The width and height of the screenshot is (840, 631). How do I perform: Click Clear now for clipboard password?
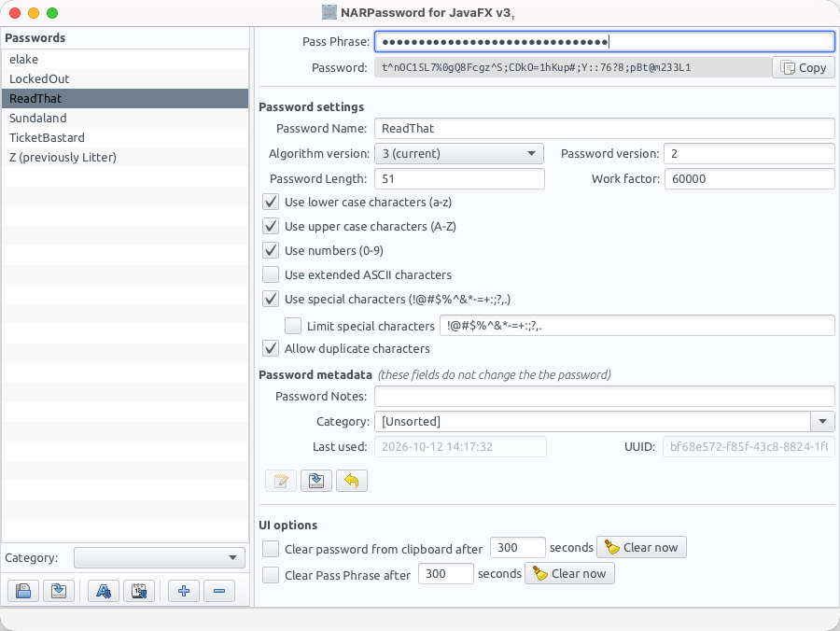click(x=641, y=547)
